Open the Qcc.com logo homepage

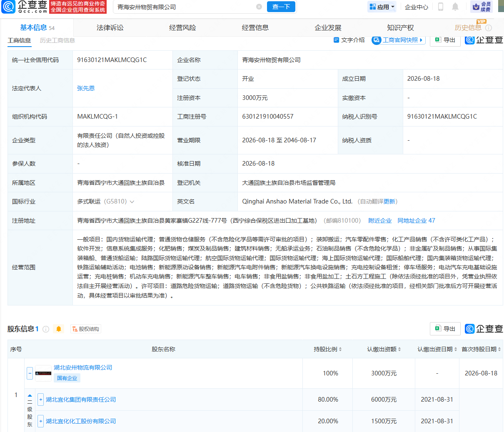coord(25,7)
